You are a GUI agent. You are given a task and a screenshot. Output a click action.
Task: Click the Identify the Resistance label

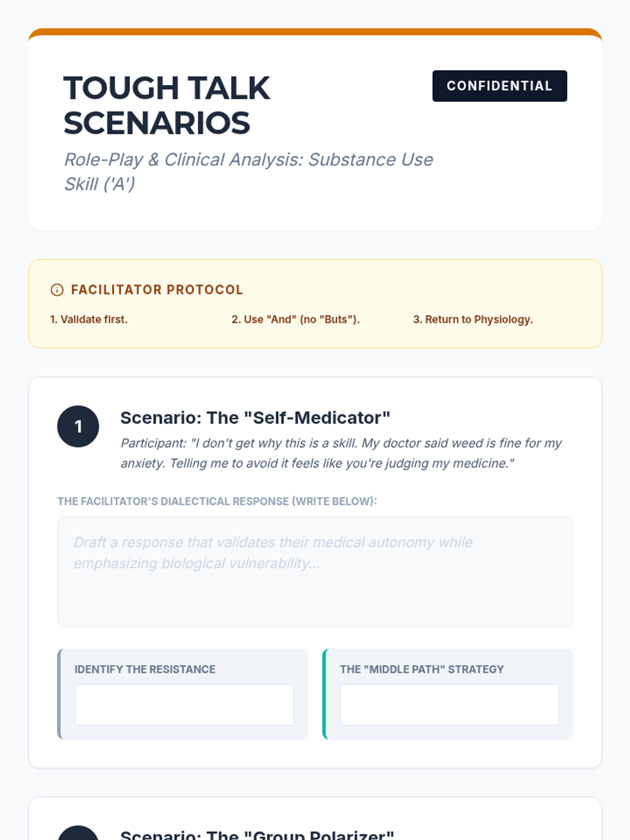tap(145, 669)
